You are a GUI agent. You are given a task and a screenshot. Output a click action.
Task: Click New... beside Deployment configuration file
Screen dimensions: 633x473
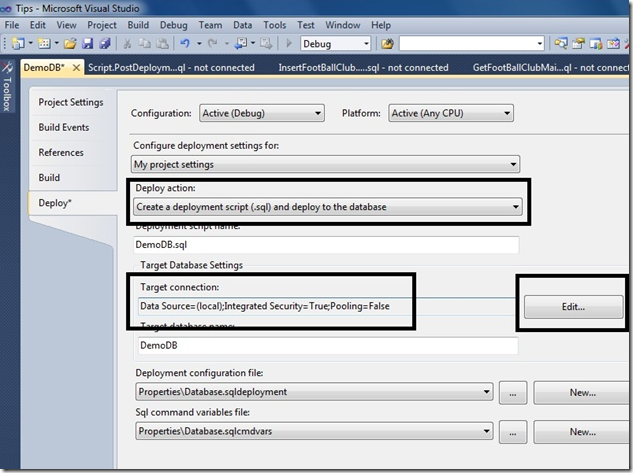(582, 393)
